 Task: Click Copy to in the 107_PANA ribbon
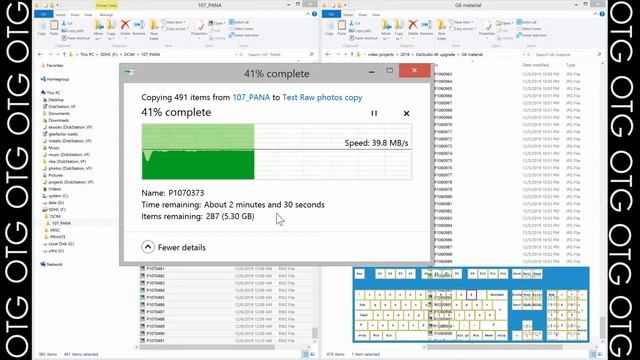[111, 30]
